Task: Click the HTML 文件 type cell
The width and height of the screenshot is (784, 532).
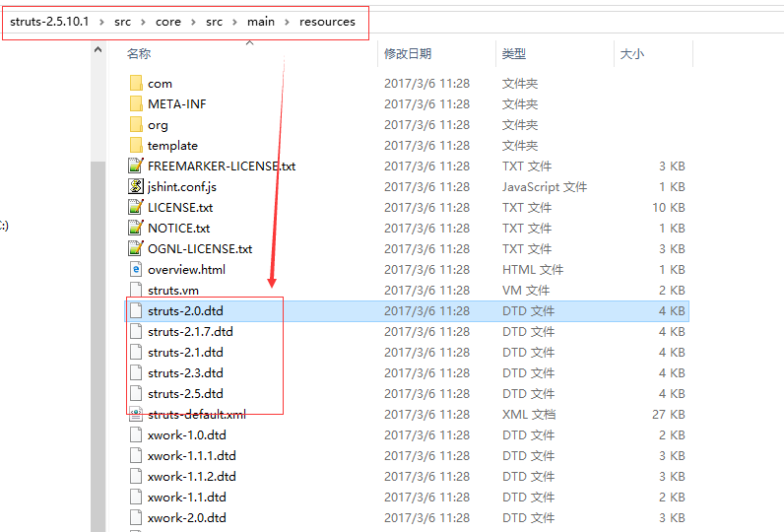Action: coord(533,270)
